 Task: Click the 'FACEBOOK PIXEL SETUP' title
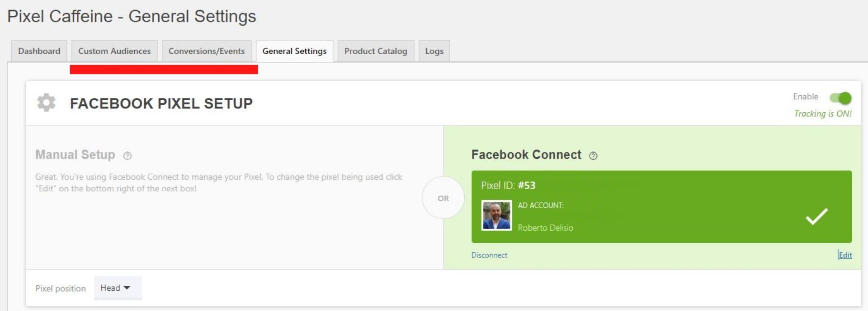pos(161,103)
